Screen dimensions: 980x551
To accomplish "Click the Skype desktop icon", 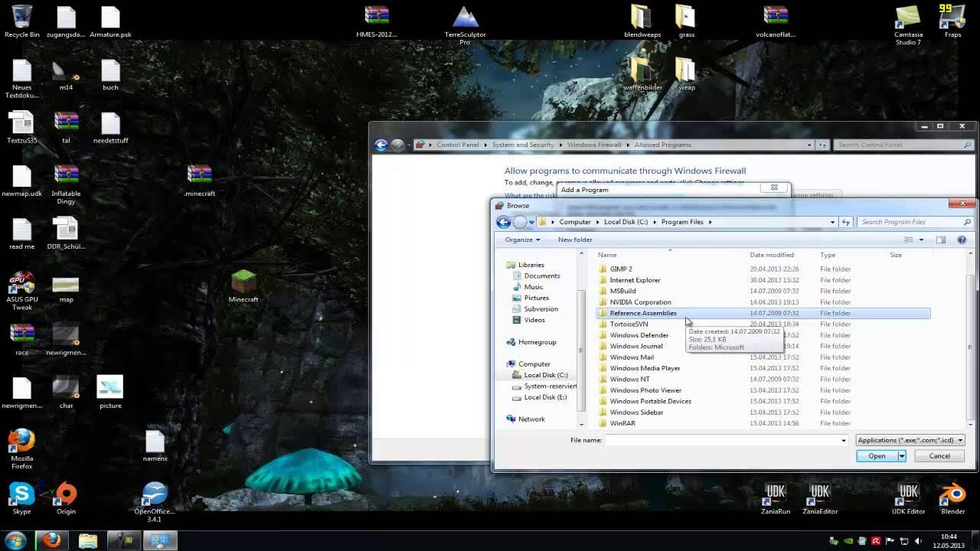I will pos(21,498).
